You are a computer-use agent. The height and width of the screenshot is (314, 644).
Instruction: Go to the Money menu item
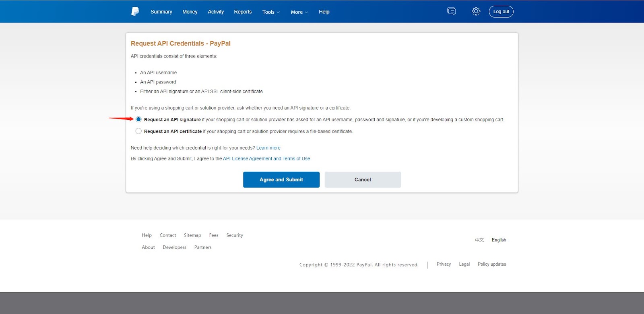(x=190, y=12)
